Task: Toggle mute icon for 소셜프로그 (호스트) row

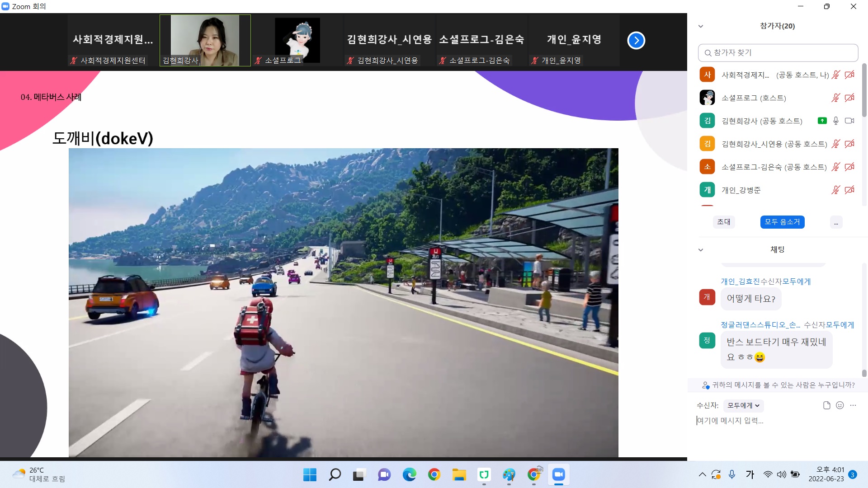Action: pos(835,98)
